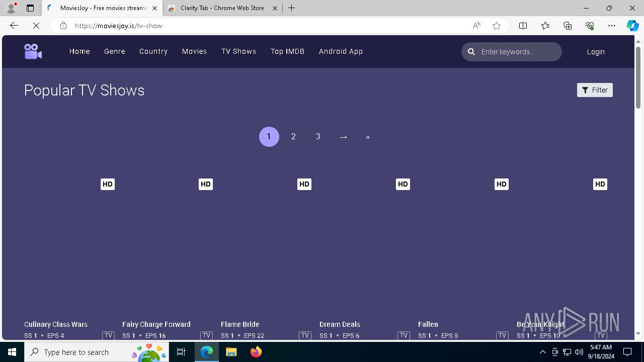Open the notification center
Screen dimensions: 644x362
pos(627,352)
